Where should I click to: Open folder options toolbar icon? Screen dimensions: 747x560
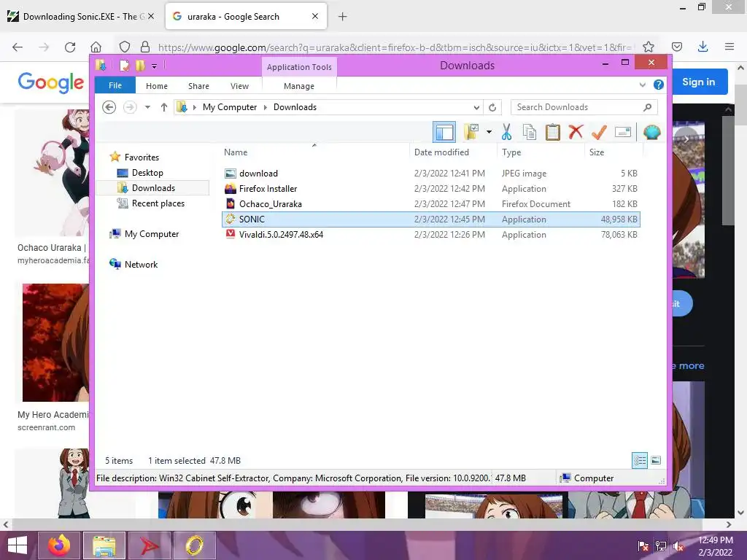point(471,132)
